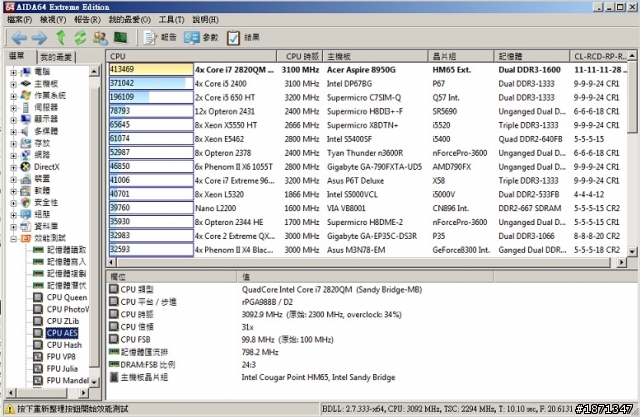This screenshot has height=417, width=640.
Task: Click the first memory benchmark chip icon
Action: (x=38, y=250)
